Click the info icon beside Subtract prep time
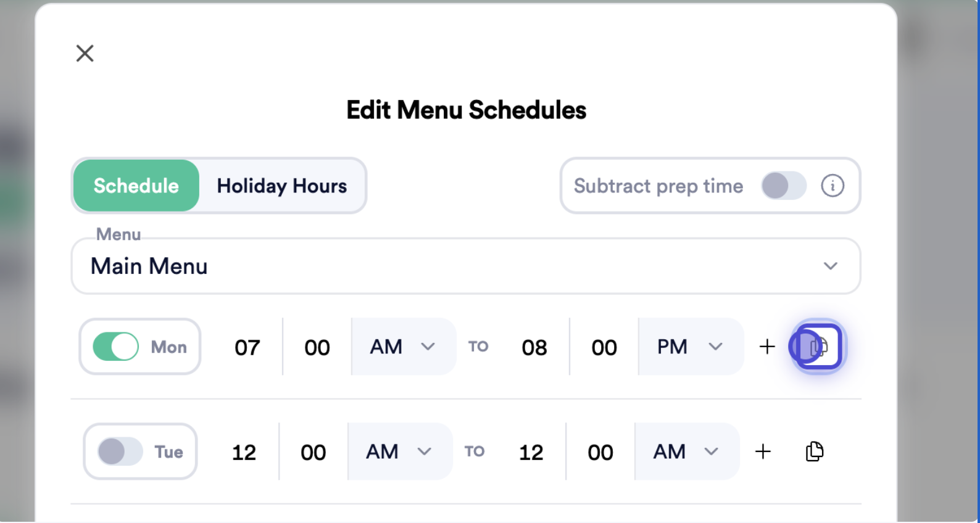Viewport: 980px width, 523px height. coord(832,186)
